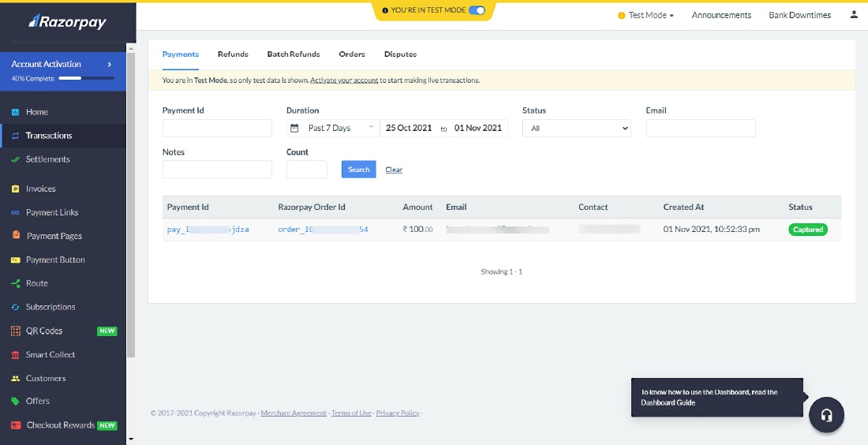The image size is (868, 445).
Task: Open the Privacy Policy footer link
Action: point(398,413)
